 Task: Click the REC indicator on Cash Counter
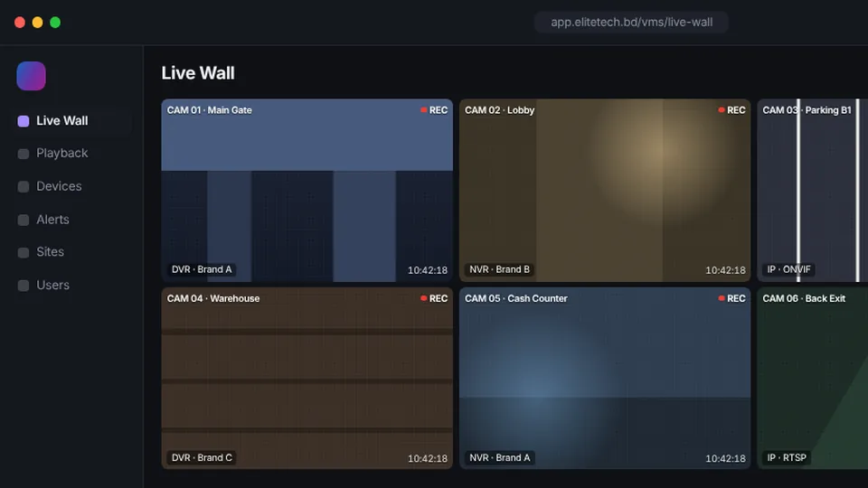click(731, 298)
